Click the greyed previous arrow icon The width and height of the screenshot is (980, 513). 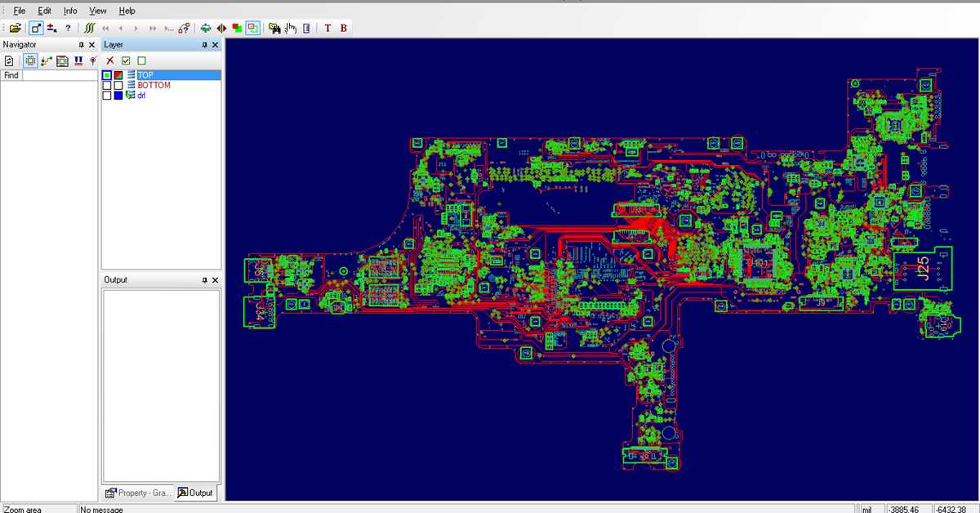121,28
